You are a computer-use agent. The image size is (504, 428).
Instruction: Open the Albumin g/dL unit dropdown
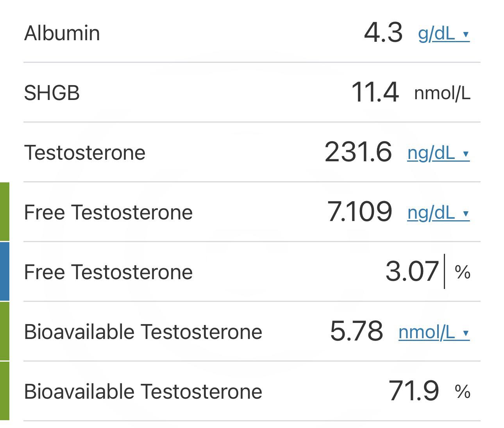click(440, 34)
